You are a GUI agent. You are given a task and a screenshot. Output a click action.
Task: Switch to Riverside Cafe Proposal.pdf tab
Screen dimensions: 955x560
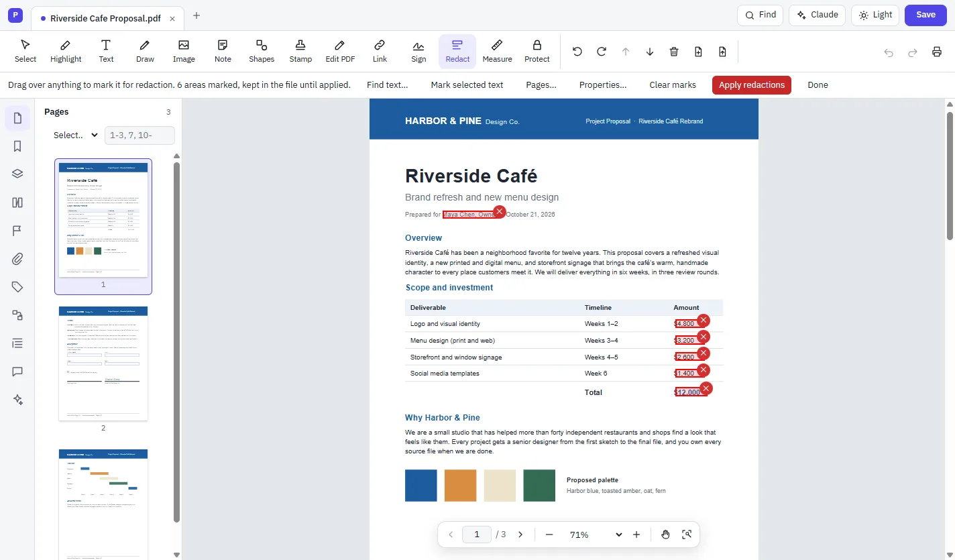pos(106,18)
